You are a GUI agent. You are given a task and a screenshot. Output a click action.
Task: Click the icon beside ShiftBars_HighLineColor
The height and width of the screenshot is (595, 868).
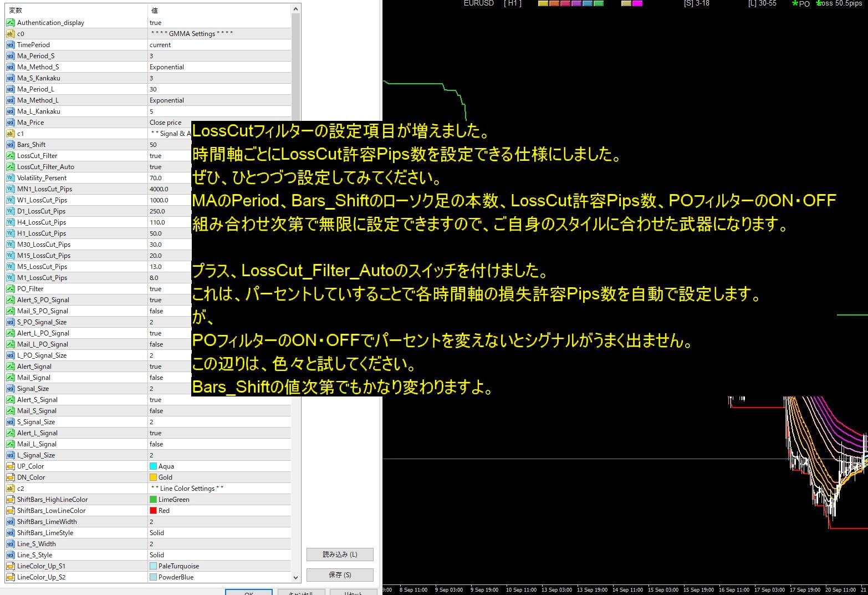point(10,500)
